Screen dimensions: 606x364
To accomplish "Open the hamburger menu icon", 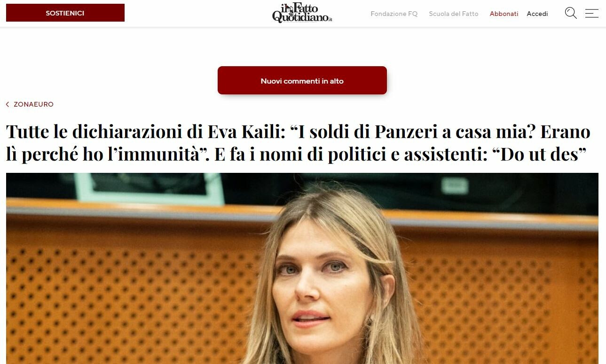I will pyautogui.click(x=591, y=13).
